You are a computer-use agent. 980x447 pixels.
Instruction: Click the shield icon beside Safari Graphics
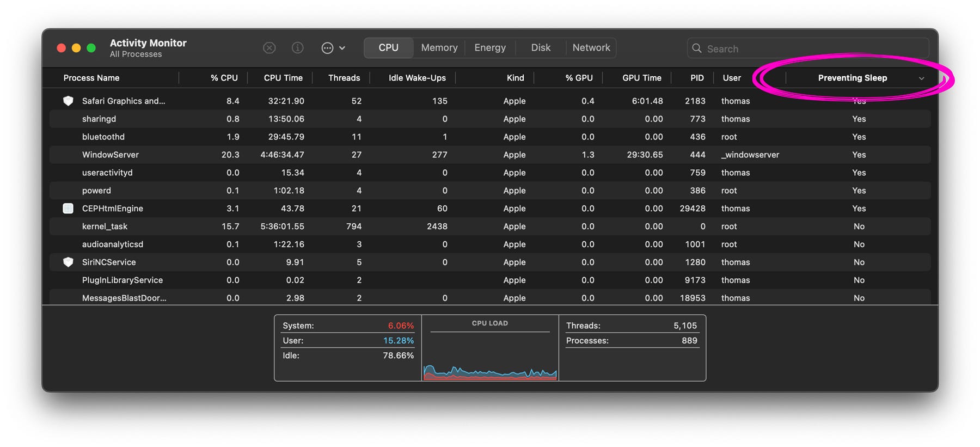[x=68, y=101]
